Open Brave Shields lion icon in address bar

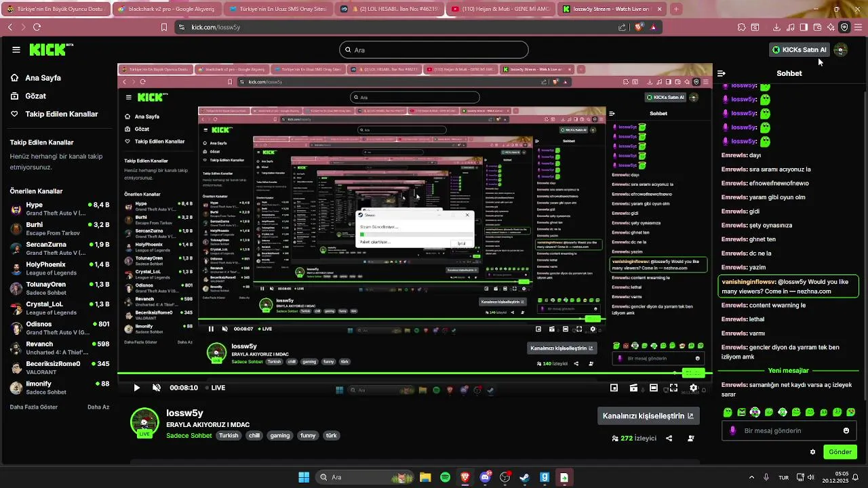[x=639, y=27]
